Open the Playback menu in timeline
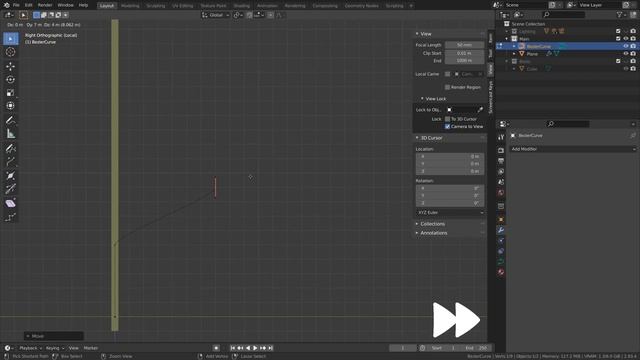The image size is (640, 360). tap(31, 348)
